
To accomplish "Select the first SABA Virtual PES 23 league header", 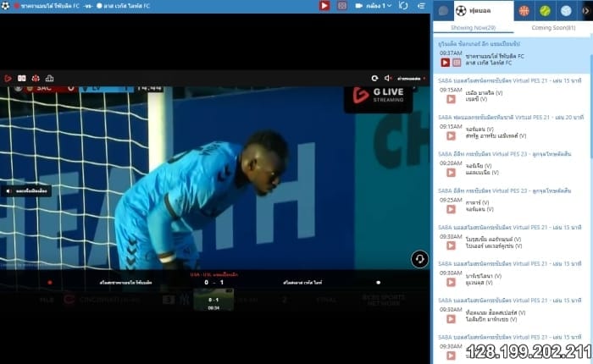I will coord(505,154).
